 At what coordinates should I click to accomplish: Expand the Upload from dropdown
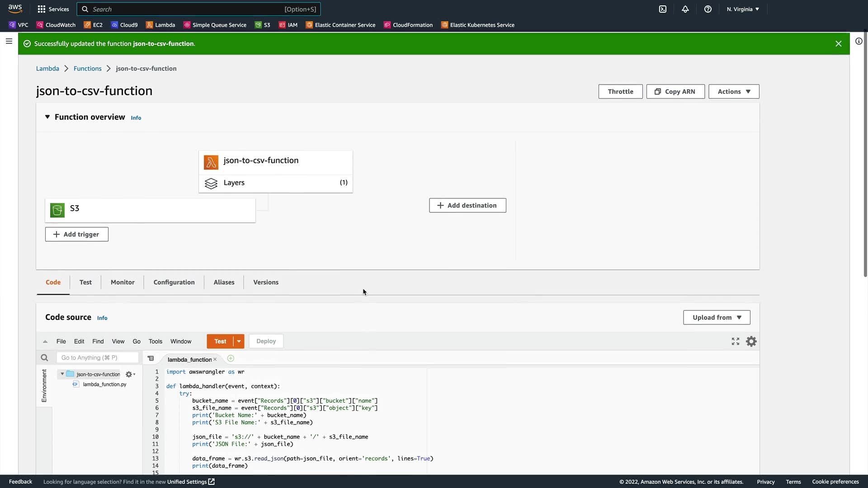pyautogui.click(x=717, y=317)
